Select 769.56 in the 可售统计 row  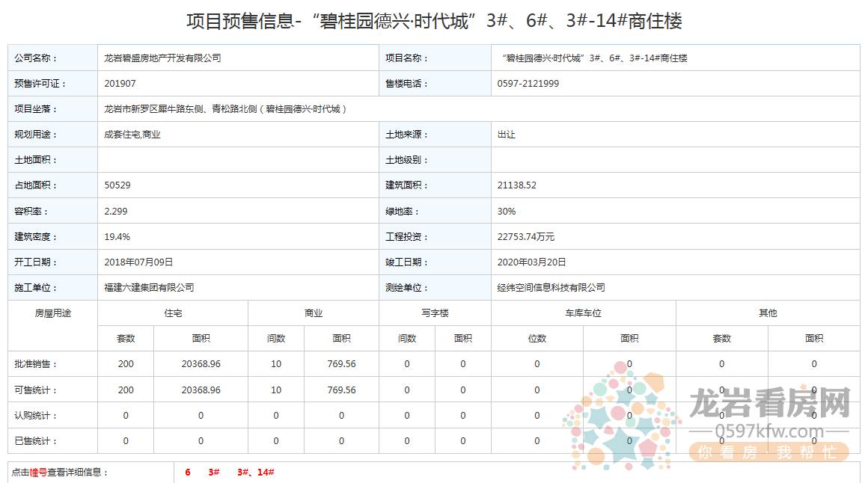click(341, 390)
